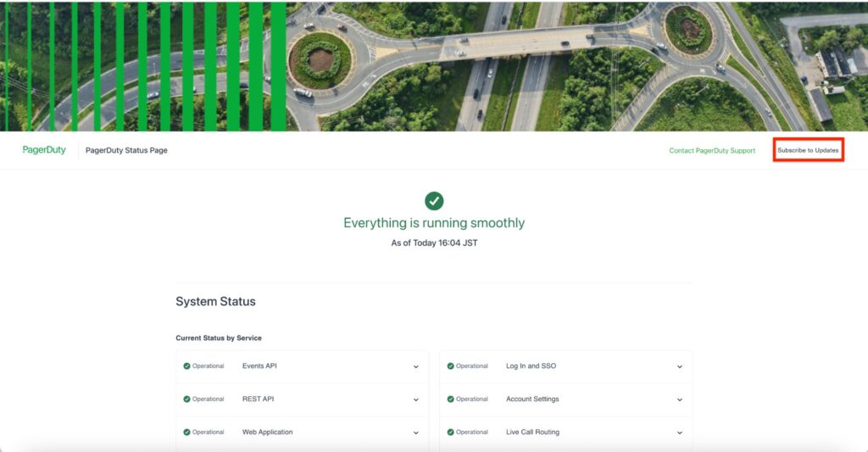The width and height of the screenshot is (868, 452).
Task: Click the Operational check icon beside Events API
Action: click(186, 366)
